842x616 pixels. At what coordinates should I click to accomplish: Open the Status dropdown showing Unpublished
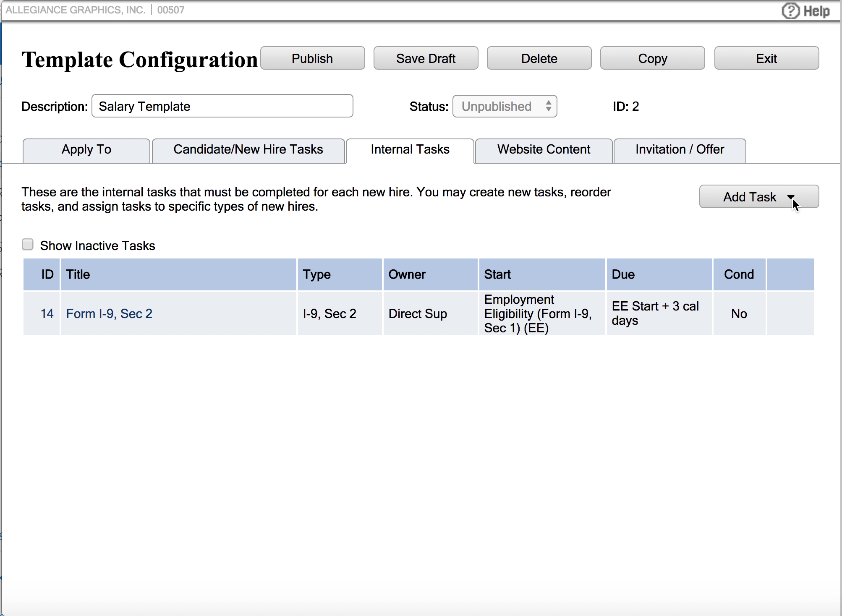[504, 106]
